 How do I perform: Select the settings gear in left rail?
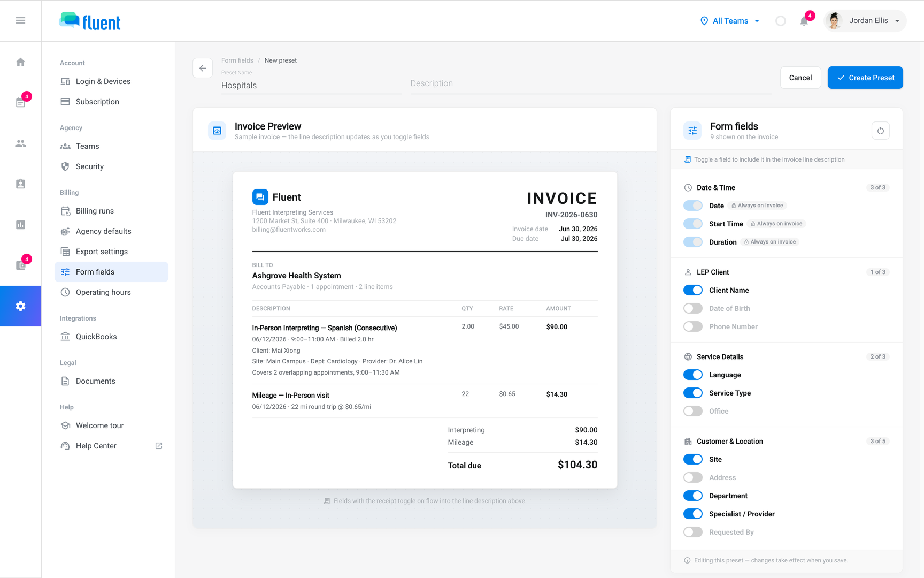tap(20, 306)
